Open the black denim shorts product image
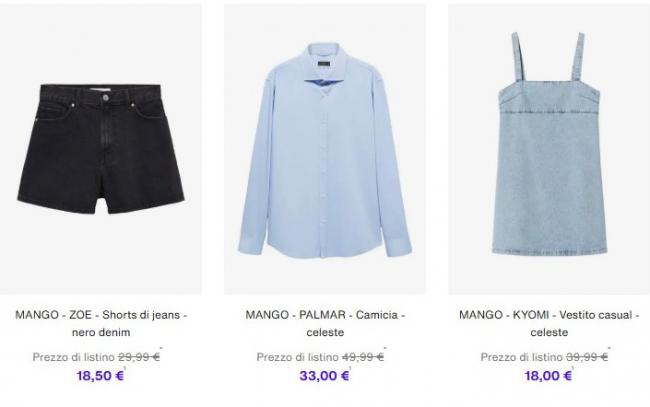This screenshot has height=407, width=650. point(101,149)
